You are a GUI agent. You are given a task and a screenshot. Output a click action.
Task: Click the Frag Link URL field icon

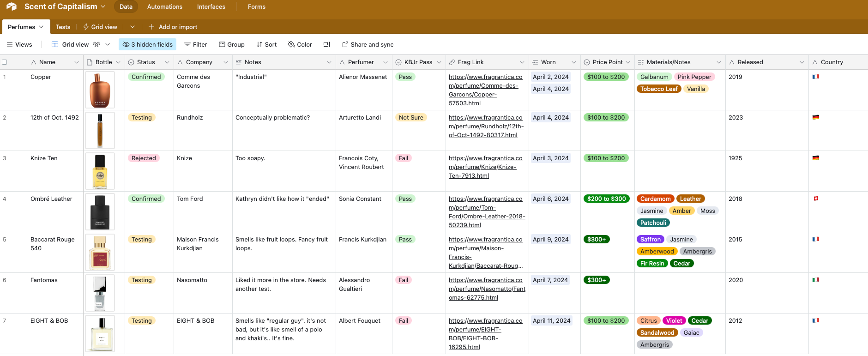[452, 62]
